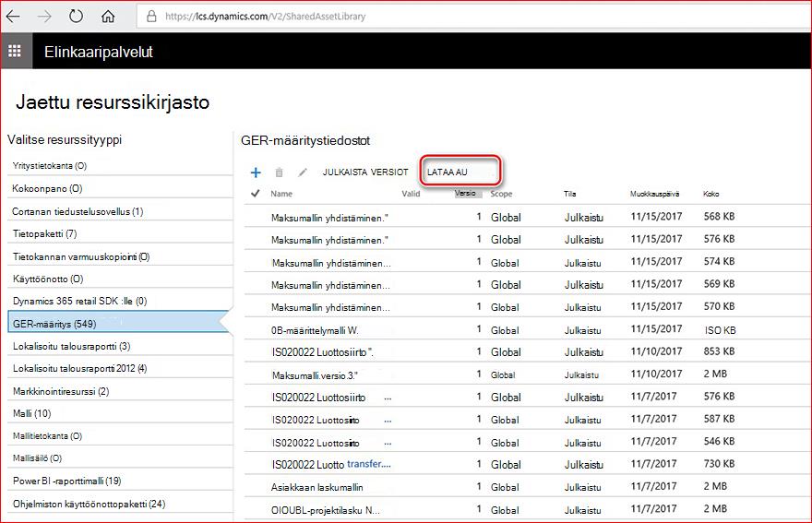
Task: Sort by the Versio column header
Action: [465, 193]
